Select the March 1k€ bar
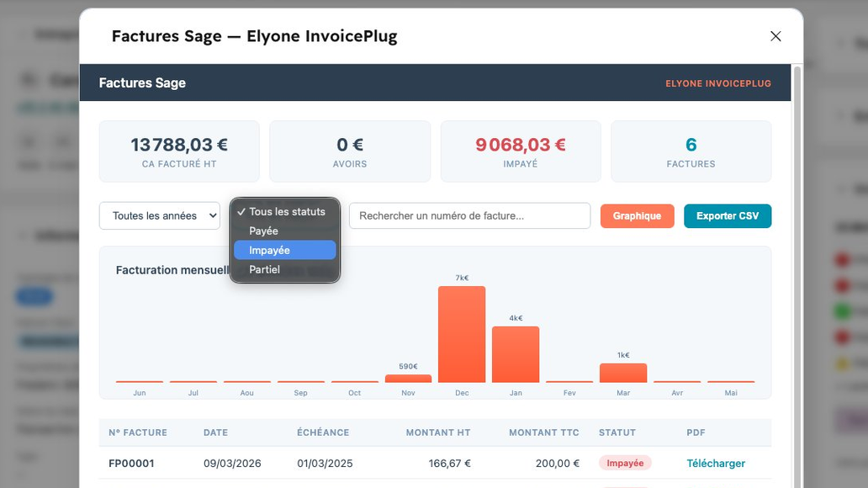This screenshot has width=868, height=488. (623, 373)
